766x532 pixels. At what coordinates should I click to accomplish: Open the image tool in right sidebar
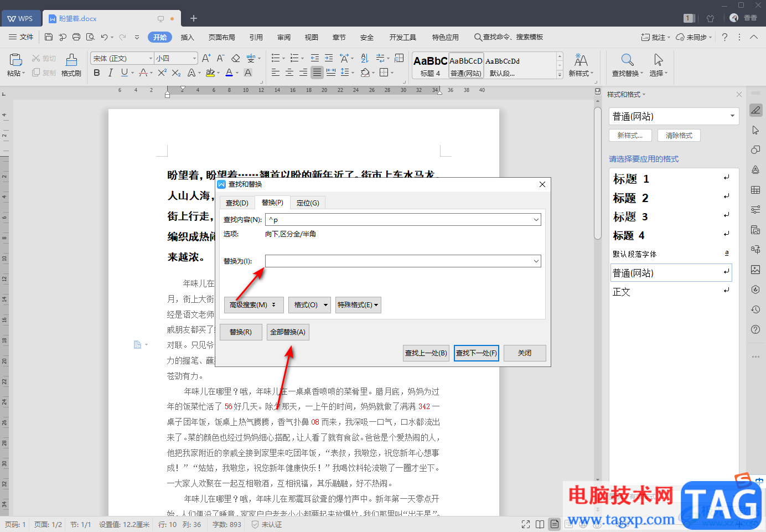click(755, 270)
